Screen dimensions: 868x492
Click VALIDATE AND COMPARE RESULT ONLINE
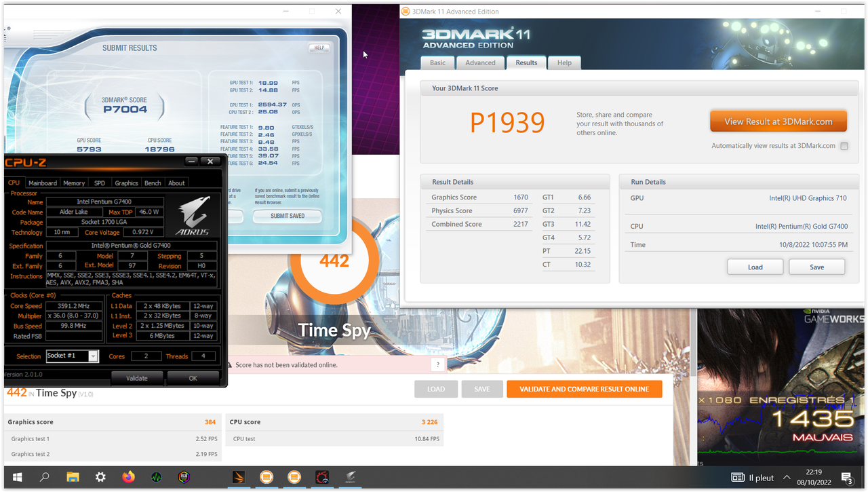(x=585, y=389)
